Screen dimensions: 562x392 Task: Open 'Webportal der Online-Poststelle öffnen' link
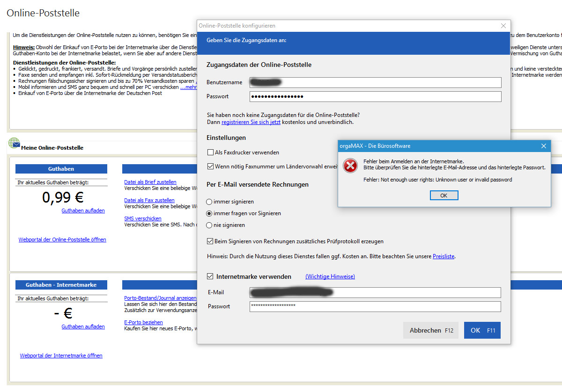[x=62, y=240]
